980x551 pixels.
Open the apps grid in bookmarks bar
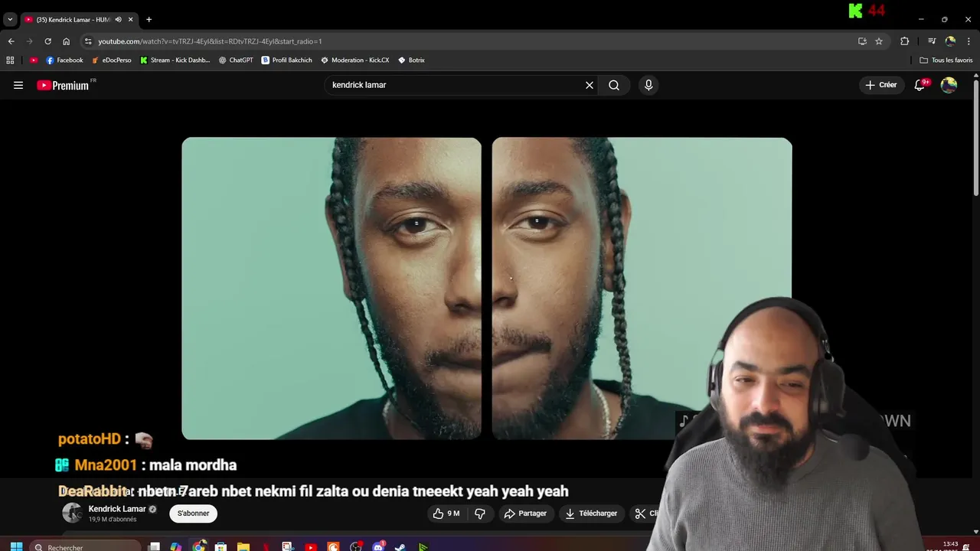pyautogui.click(x=10, y=60)
